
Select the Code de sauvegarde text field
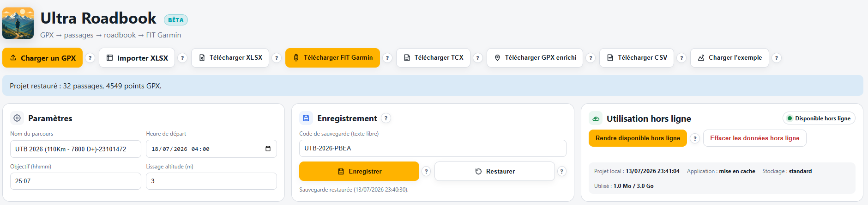click(x=433, y=148)
